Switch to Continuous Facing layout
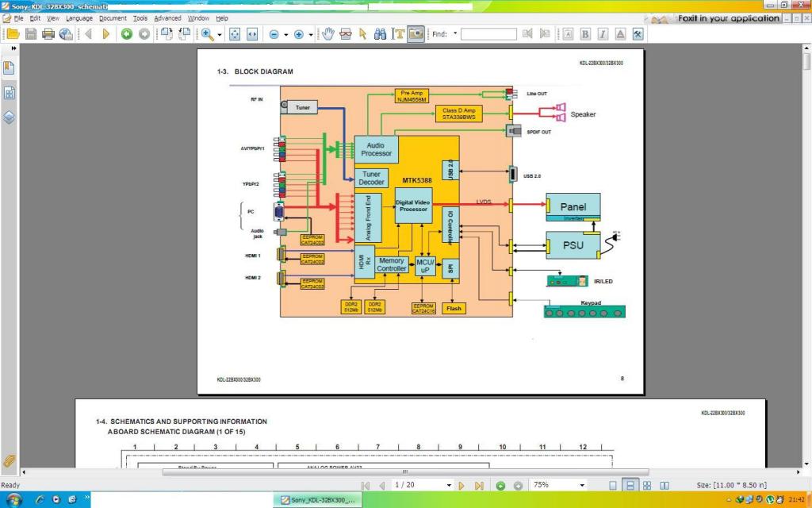This screenshot has height=508, width=812. click(647, 486)
